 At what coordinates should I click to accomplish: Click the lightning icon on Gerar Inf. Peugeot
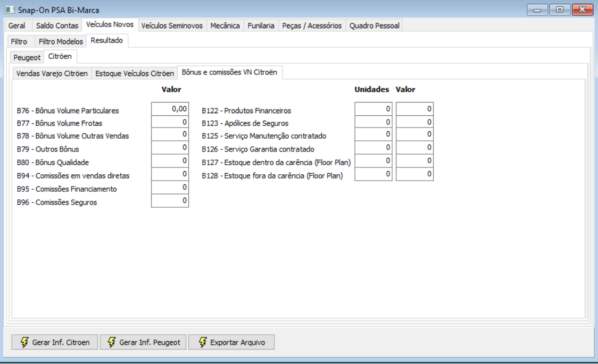(x=111, y=342)
